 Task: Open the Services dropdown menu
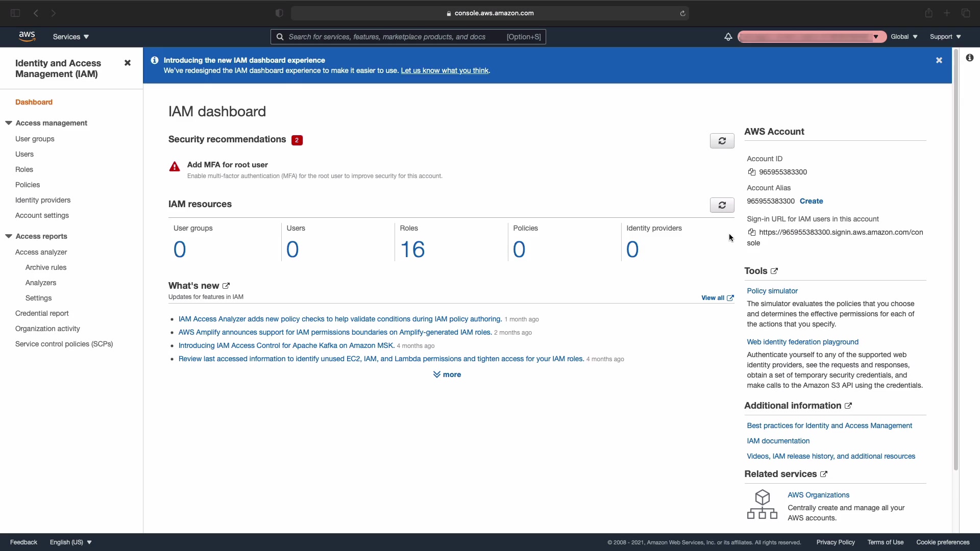(x=71, y=37)
